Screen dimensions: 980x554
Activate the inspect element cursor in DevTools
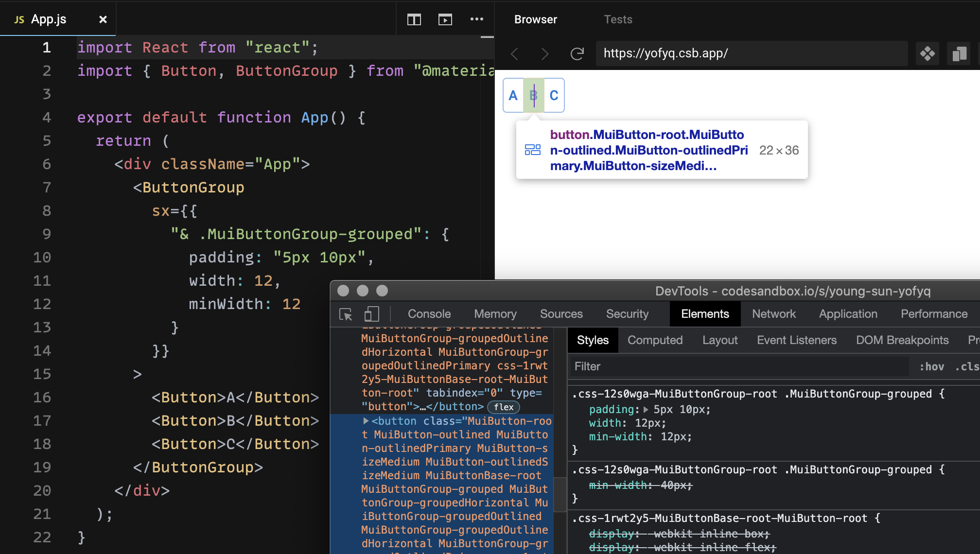coord(345,314)
